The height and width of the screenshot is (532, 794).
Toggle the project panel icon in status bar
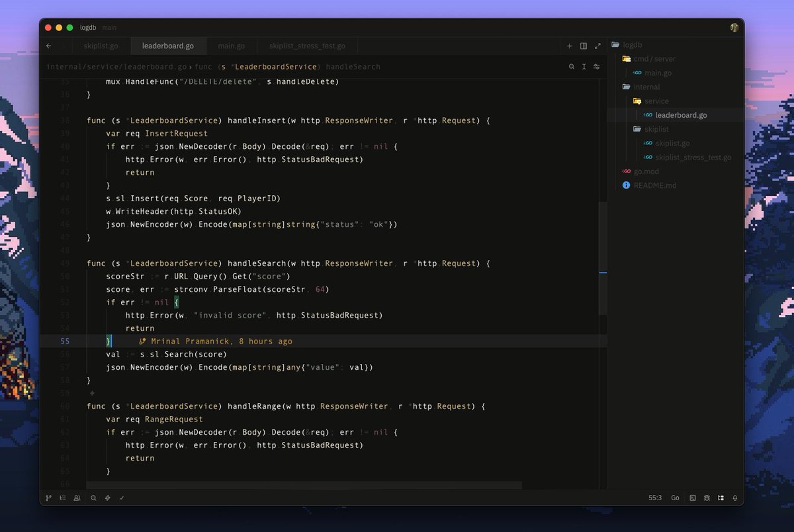click(x=721, y=498)
